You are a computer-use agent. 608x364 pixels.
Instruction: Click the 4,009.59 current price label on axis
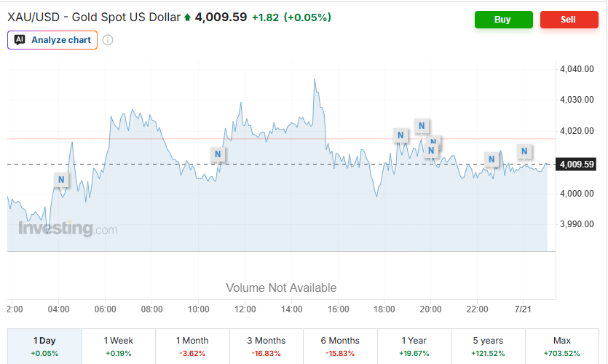pos(576,165)
